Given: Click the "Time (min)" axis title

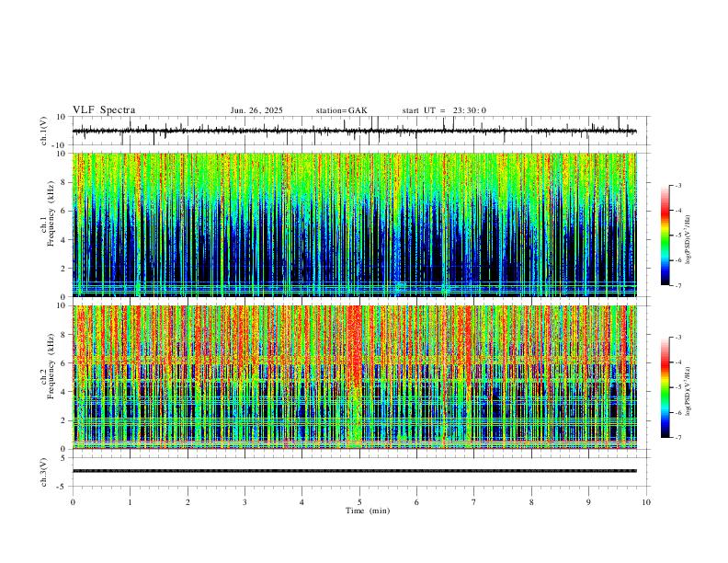Looking at the screenshot, I should coord(368,511).
